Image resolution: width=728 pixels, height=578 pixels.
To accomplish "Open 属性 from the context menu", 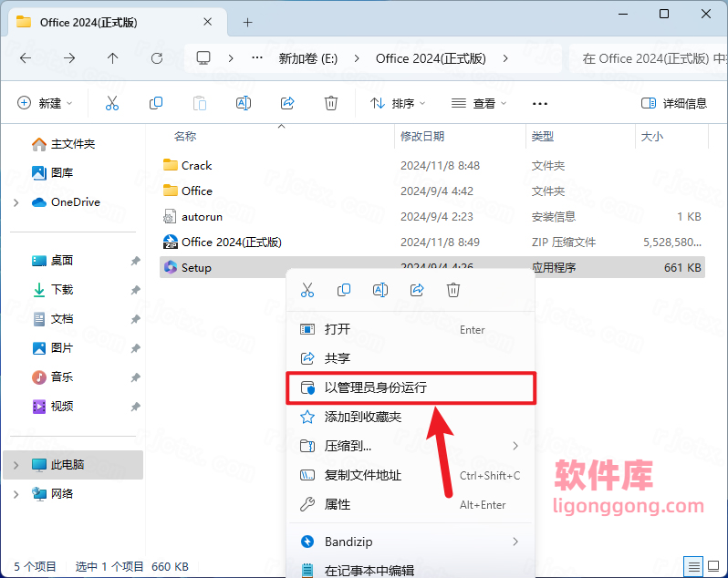I will click(411, 504).
